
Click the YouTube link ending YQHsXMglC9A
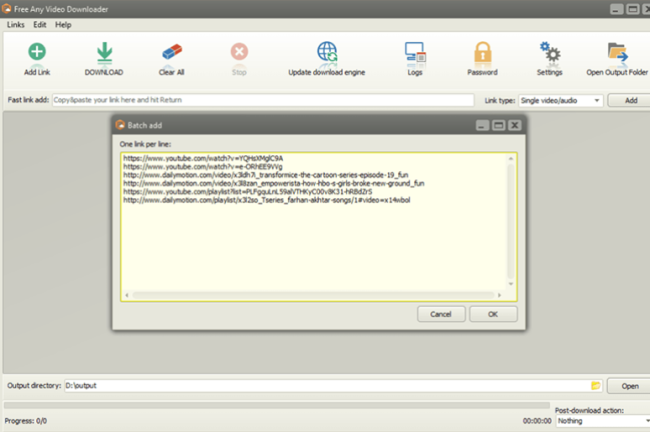[x=203, y=158]
